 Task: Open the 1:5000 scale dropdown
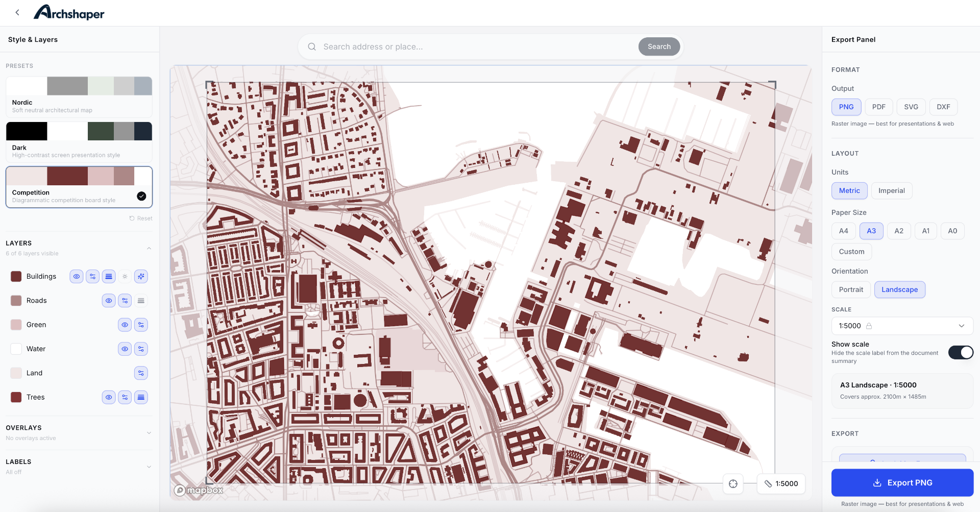pyautogui.click(x=902, y=326)
